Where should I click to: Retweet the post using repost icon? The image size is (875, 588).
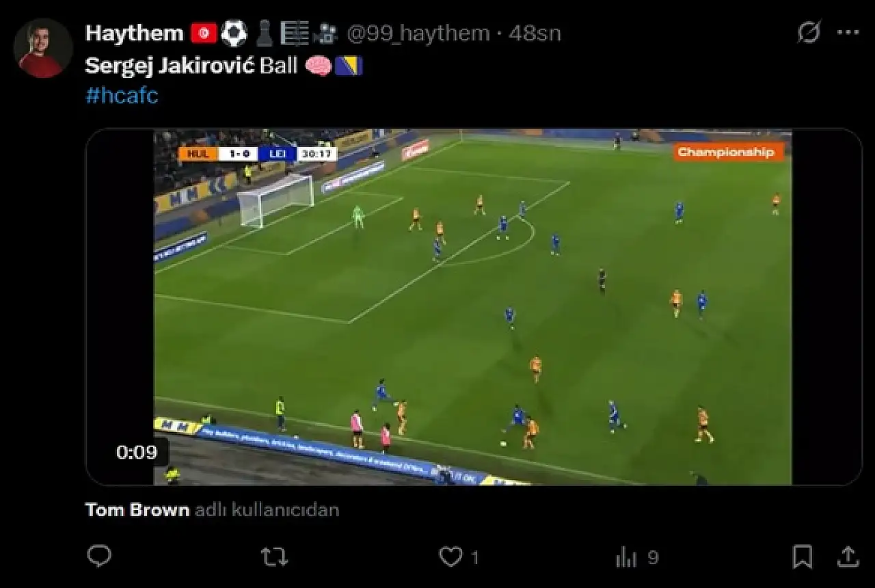click(x=275, y=557)
